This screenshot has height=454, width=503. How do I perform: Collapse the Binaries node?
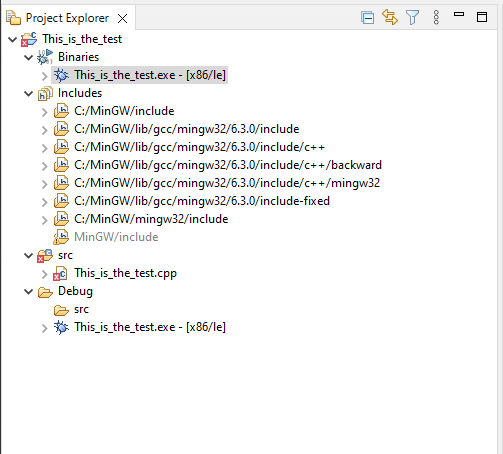(x=29, y=58)
